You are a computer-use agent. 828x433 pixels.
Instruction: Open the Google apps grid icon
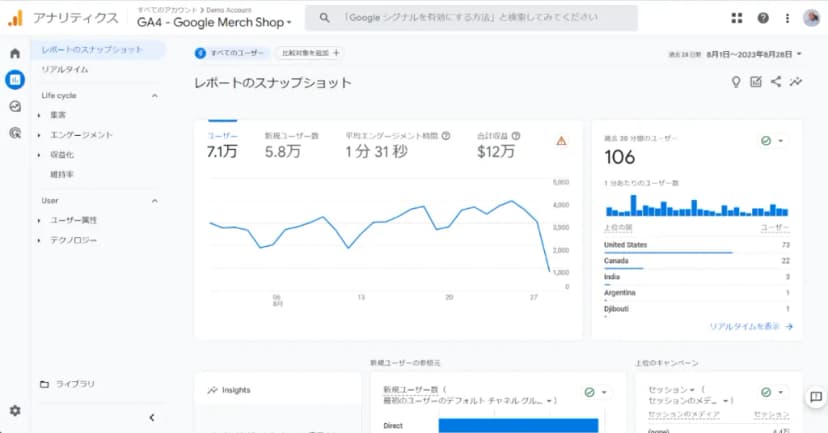tap(737, 18)
